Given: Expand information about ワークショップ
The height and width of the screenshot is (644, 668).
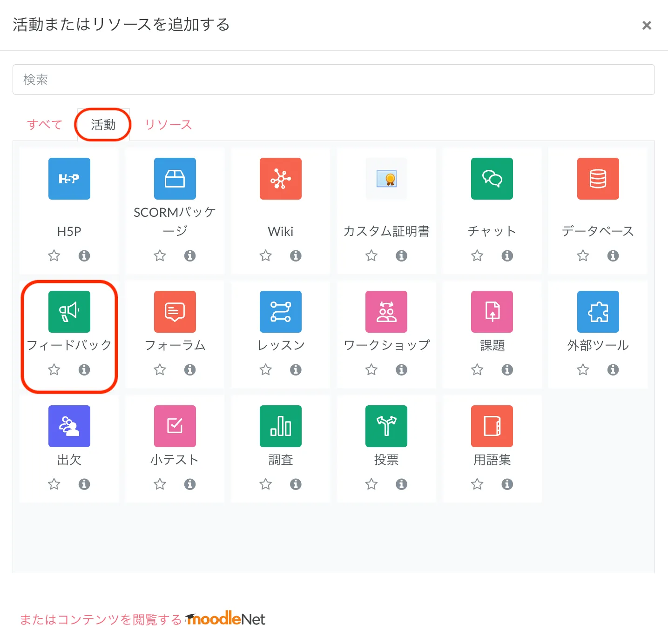Looking at the screenshot, I should 401,370.
